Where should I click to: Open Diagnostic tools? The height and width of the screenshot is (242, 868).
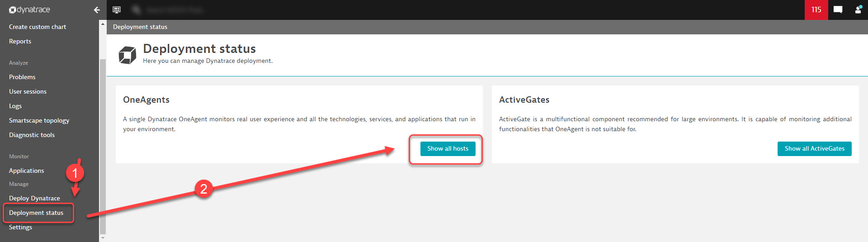point(32,135)
